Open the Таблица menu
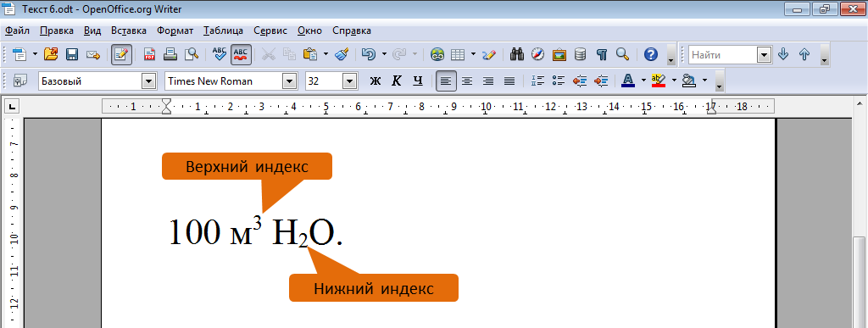Screen dimensions: 868x328 [x=223, y=31]
